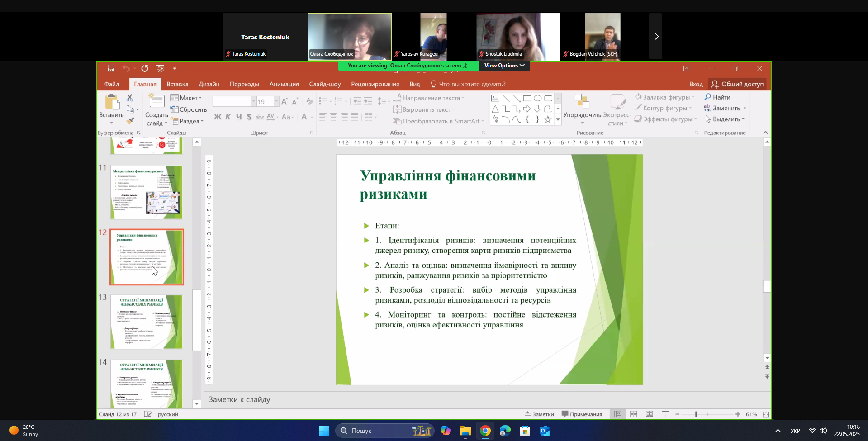Select slide 13 thumbnail in the panel
Screen dimensions: 868x441
(146, 322)
